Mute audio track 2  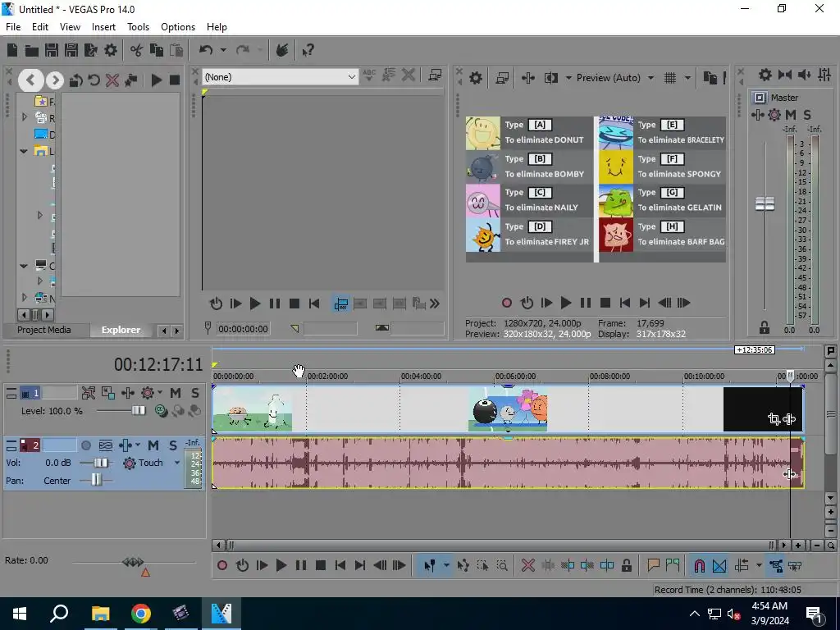point(153,445)
